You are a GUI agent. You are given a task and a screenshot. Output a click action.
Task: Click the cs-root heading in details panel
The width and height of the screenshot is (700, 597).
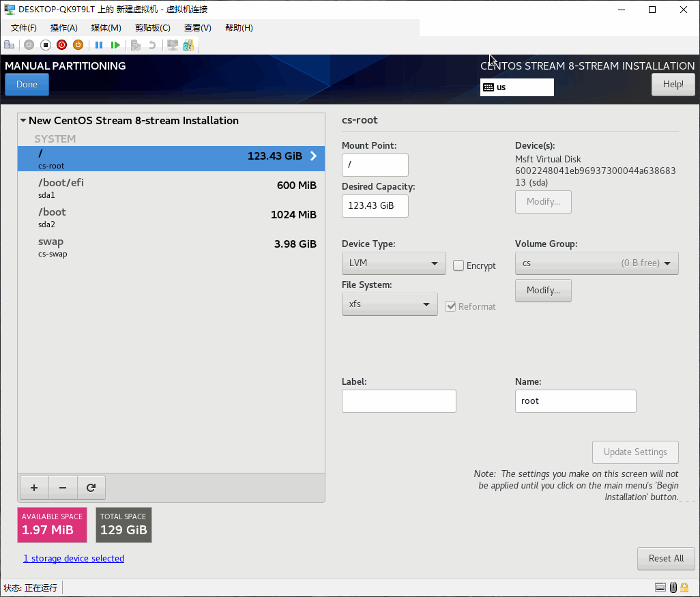click(x=360, y=119)
